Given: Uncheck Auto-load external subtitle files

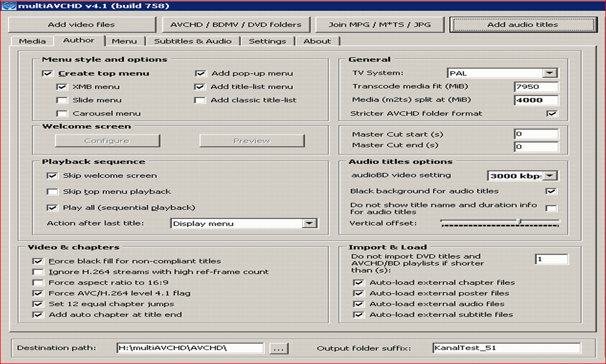Looking at the screenshot, I should (359, 314).
